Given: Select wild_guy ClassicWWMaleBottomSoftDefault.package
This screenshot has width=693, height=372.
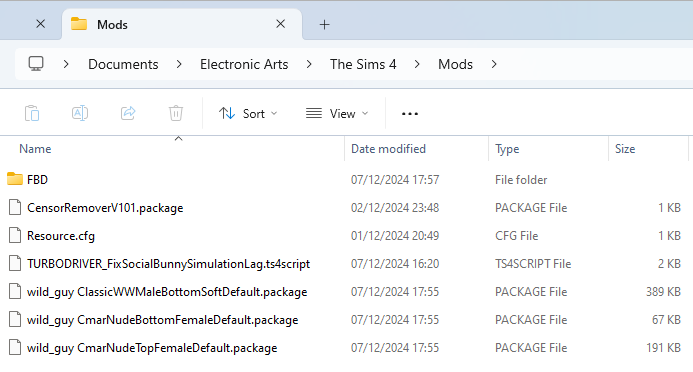Looking at the screenshot, I should click(x=167, y=292).
